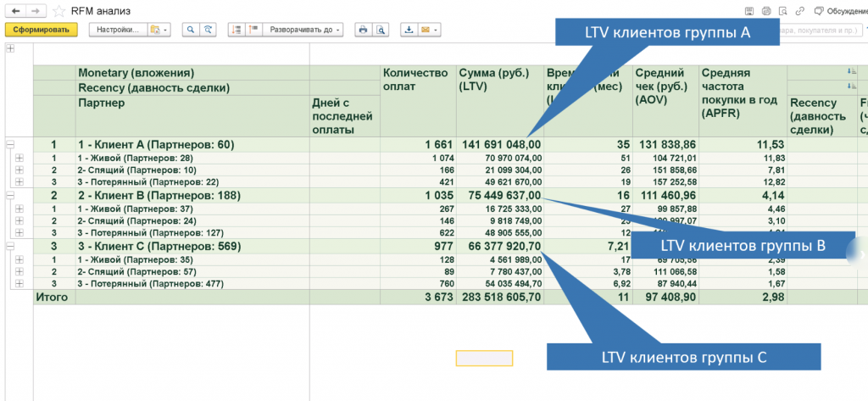This screenshot has height=401, width=868.
Task: Add RFM анализ to favorites star
Action: [x=58, y=11]
